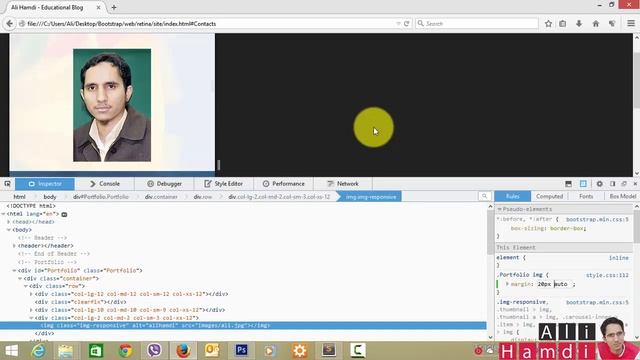640x360 pixels.
Task: Open the Debugger tab
Action: coord(164,184)
